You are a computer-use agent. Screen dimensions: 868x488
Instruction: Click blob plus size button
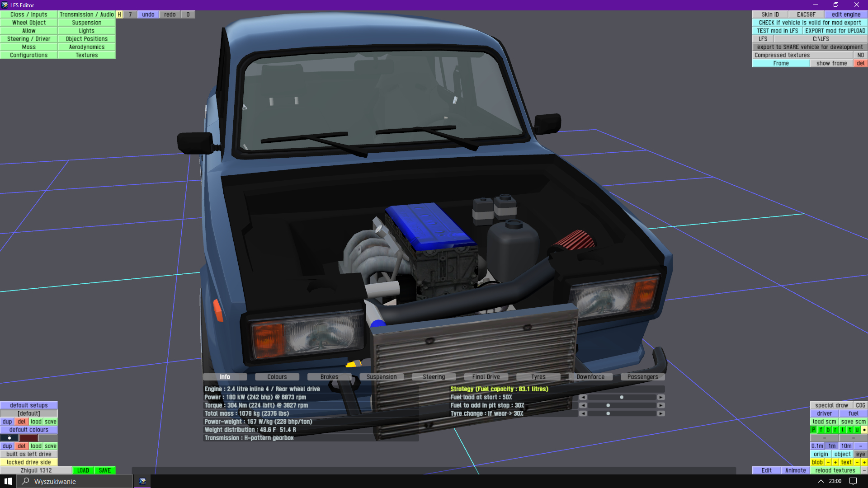pyautogui.click(x=835, y=462)
